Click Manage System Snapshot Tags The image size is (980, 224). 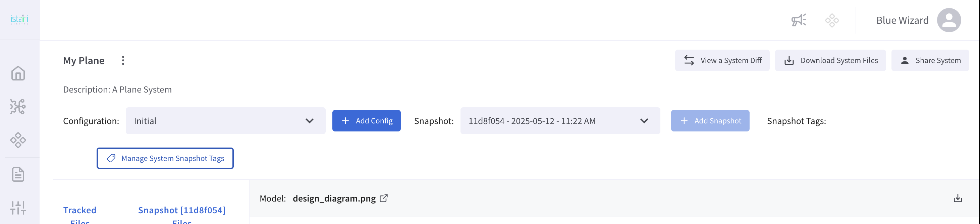point(165,158)
